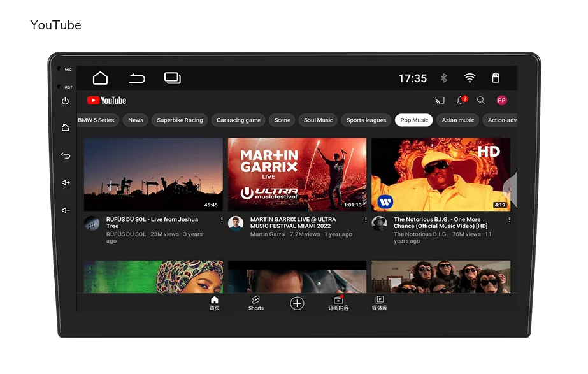Play the RÜFÜS DU SOL live thumbnail

[x=154, y=174]
